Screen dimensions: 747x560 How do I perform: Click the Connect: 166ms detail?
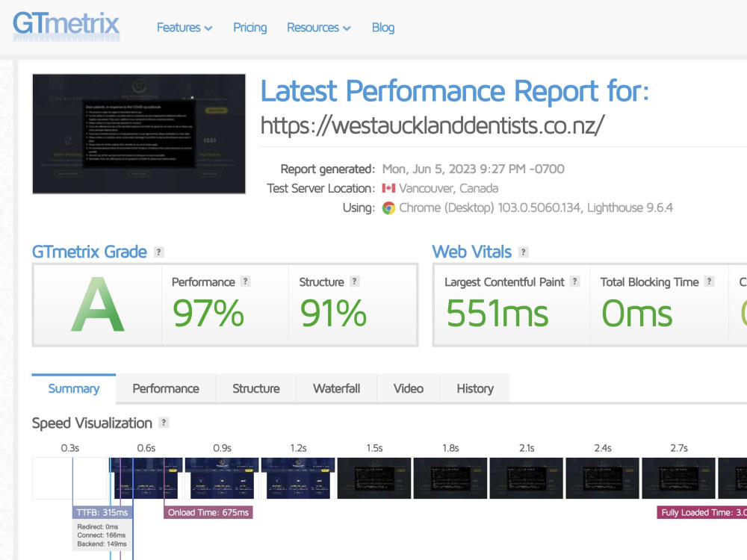pyautogui.click(x=102, y=535)
